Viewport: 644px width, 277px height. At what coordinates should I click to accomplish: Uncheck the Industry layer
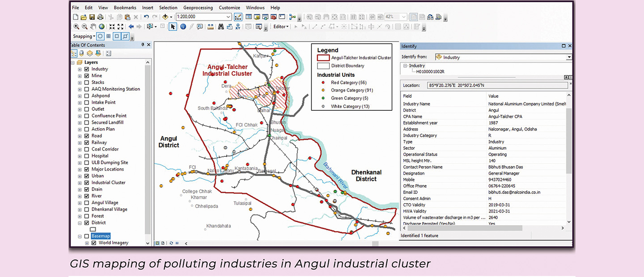point(87,69)
